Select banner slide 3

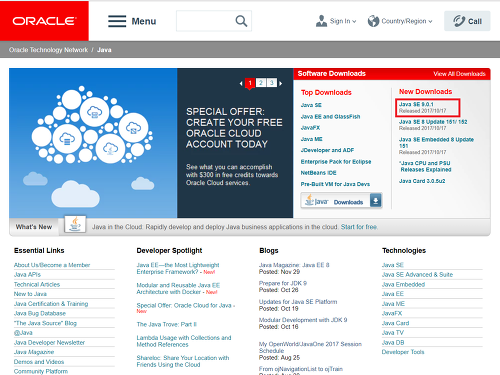tap(272, 83)
